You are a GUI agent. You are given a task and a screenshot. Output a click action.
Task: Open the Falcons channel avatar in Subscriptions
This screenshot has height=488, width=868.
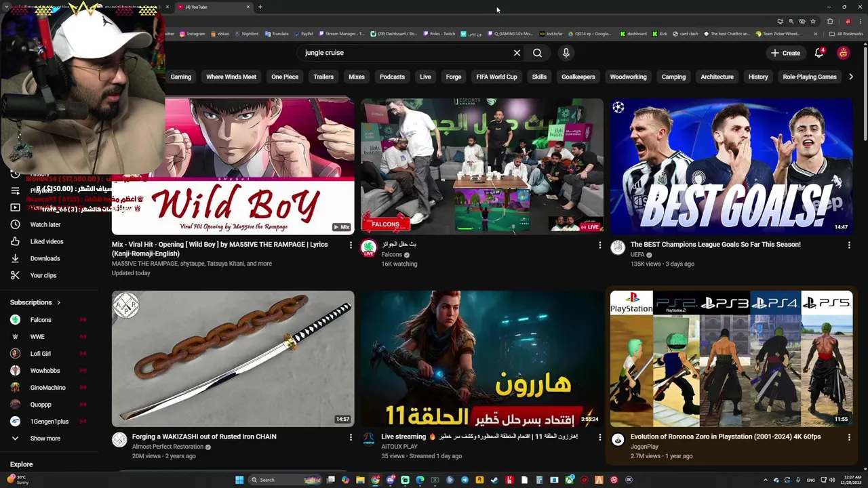click(x=15, y=320)
